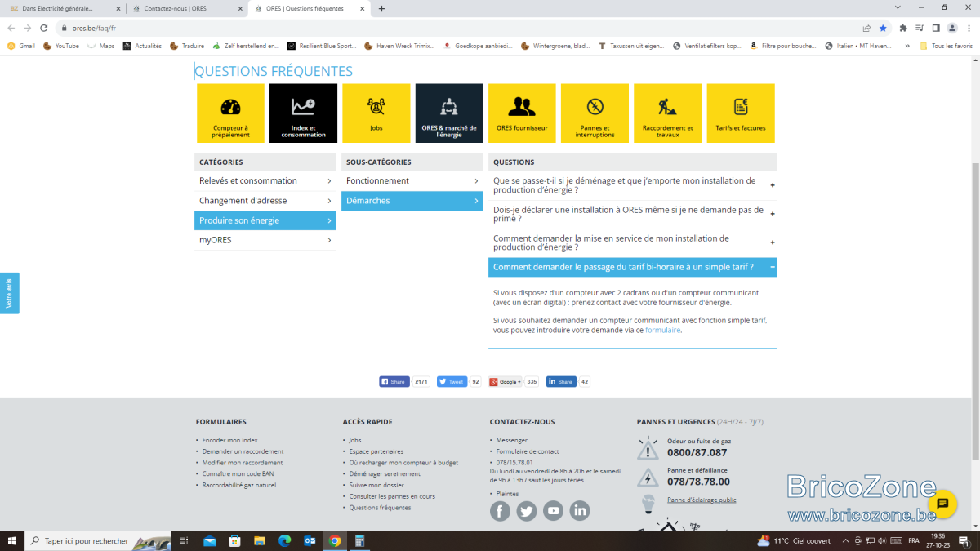Open the Jobs category tile
The height and width of the screenshot is (551, 980).
(x=376, y=113)
